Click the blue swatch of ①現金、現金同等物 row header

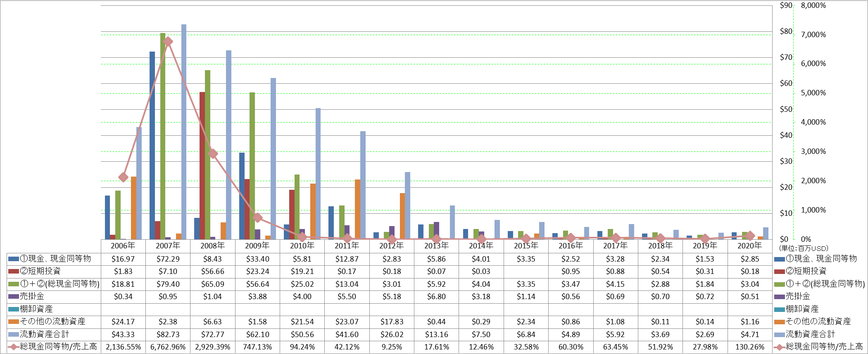14,259
